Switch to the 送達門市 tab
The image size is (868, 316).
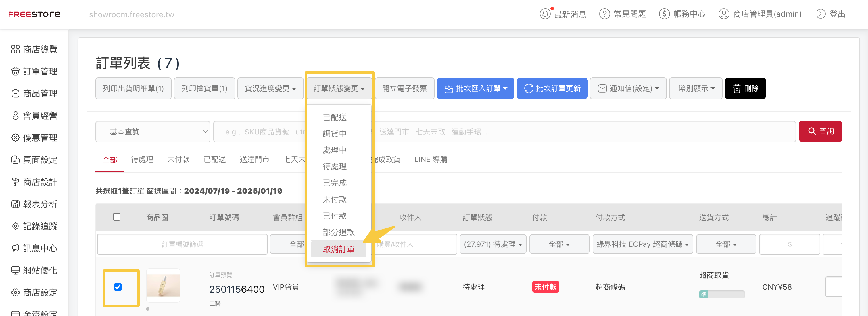pos(255,160)
